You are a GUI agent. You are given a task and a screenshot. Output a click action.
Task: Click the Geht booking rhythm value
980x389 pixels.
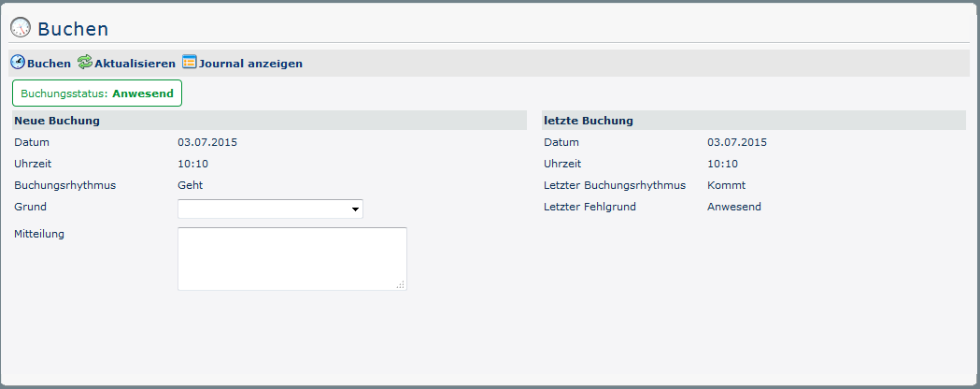click(x=191, y=185)
